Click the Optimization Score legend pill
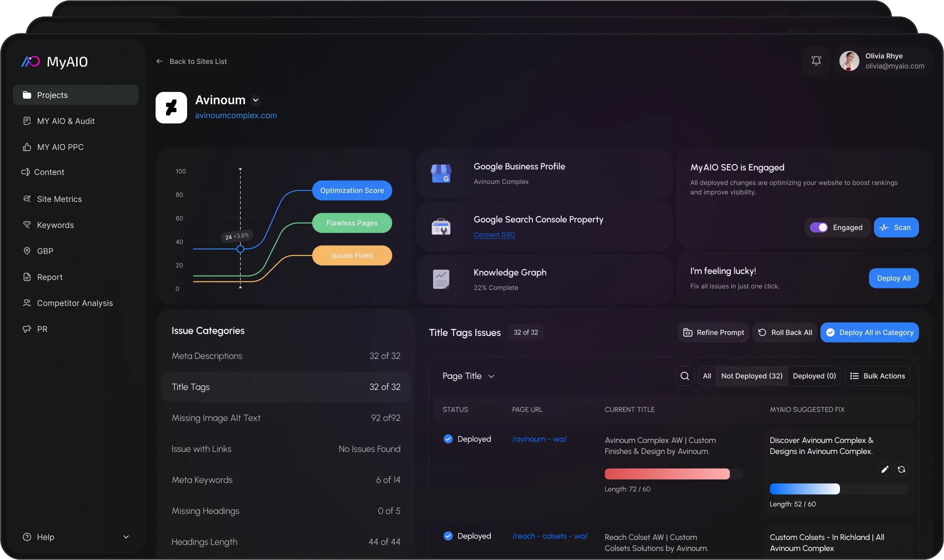The image size is (944, 560). (x=352, y=190)
